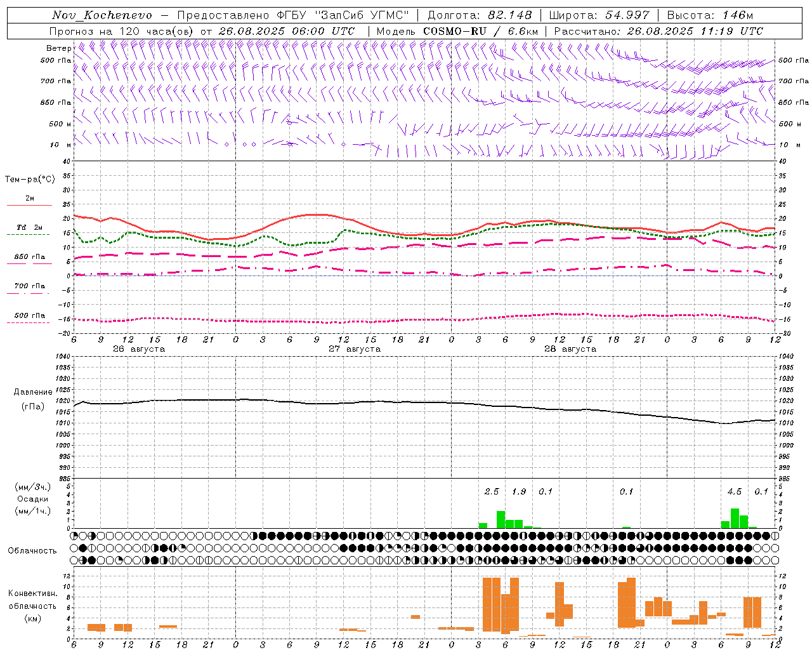Click the (гПа) unit under Давление
812x650 pixels.
[33, 407]
